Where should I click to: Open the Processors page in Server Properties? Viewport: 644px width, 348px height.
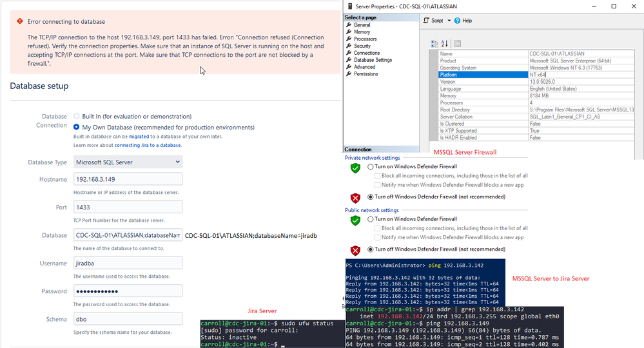tap(365, 39)
